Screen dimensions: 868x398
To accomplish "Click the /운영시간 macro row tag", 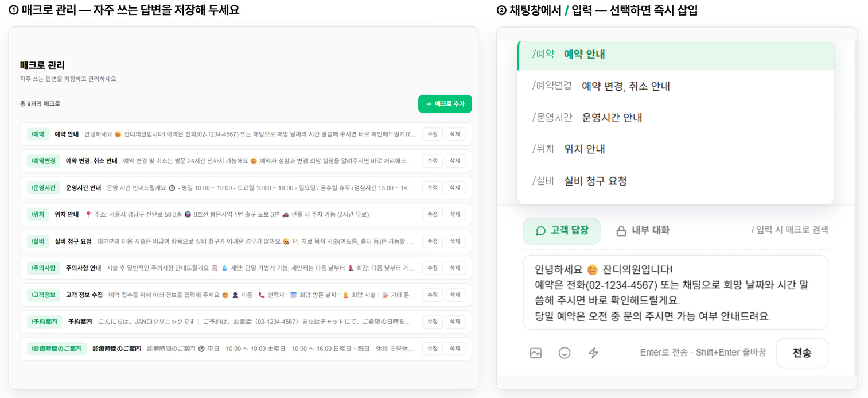I will point(43,188).
